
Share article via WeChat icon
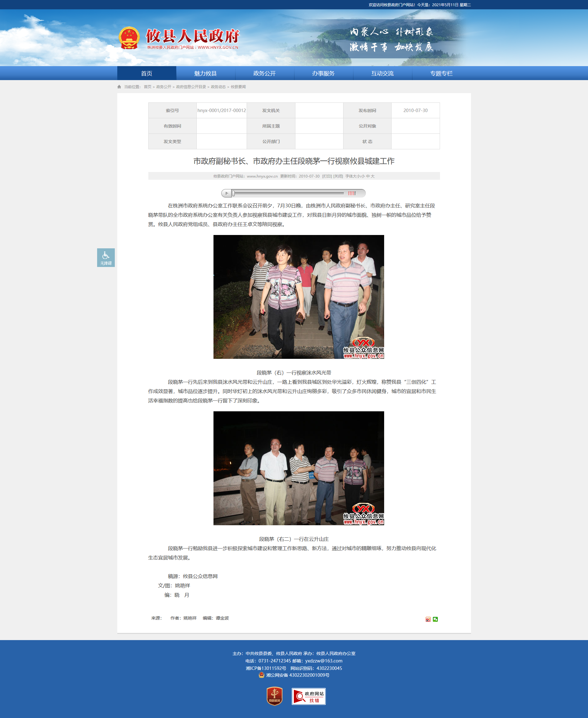tap(435, 619)
